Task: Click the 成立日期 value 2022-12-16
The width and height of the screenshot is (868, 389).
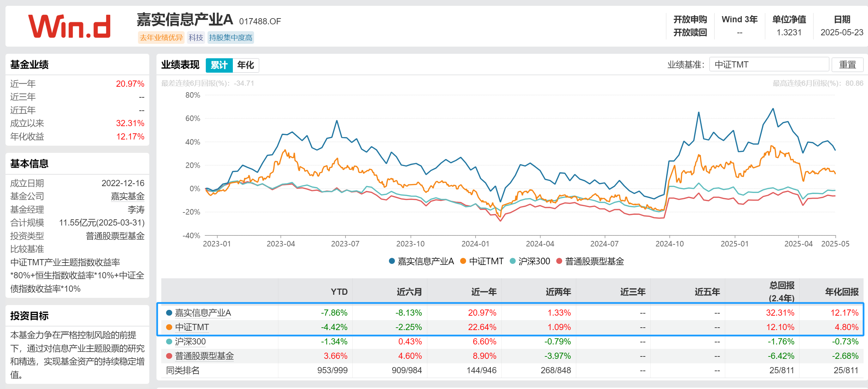Action: point(123,183)
